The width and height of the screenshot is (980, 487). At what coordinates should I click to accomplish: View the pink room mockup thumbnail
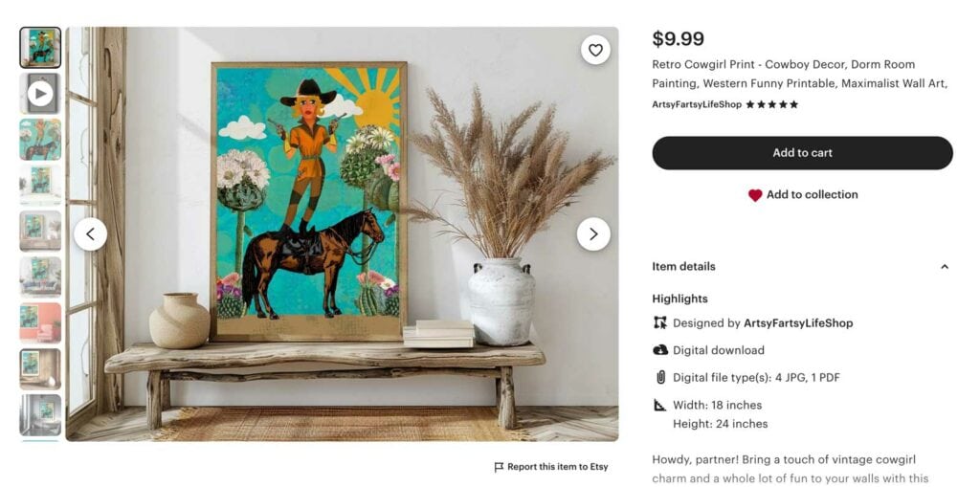pos(40,323)
